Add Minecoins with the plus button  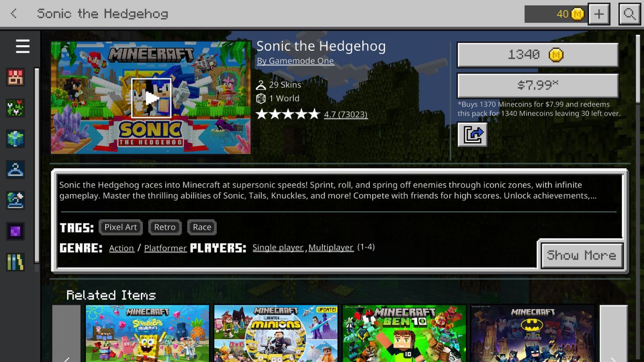599,14
